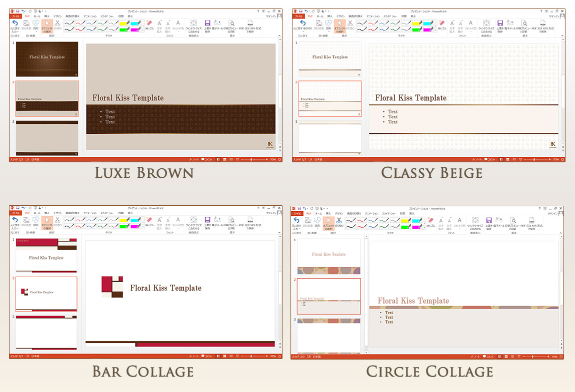575x392 pixels.
Task: Click the undo arrow icon in Bar Collage ribbon
Action: [15, 220]
